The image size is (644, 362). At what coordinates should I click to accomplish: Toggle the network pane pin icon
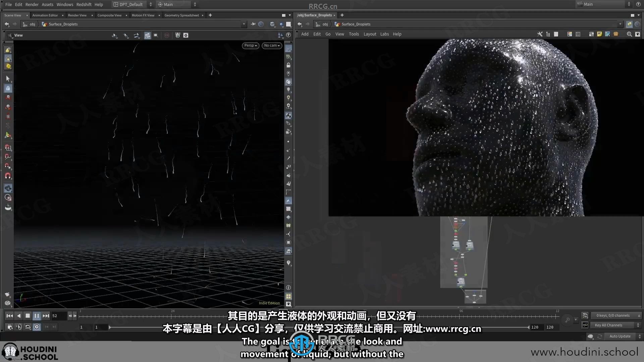tap(630, 24)
